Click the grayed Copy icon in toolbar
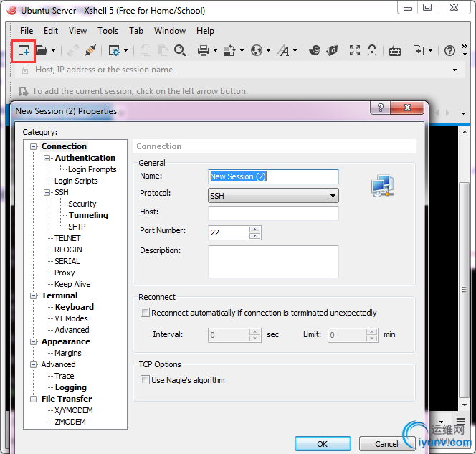The height and width of the screenshot is (454, 476). pos(146,50)
